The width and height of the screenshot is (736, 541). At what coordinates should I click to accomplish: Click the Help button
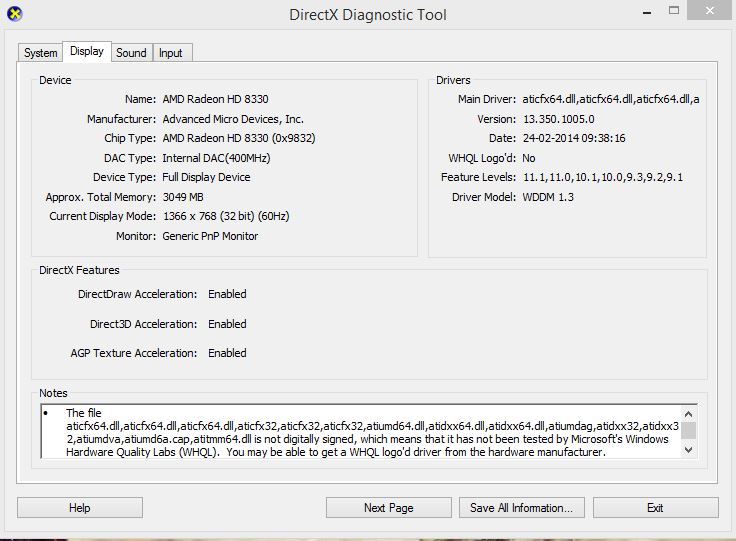80,508
